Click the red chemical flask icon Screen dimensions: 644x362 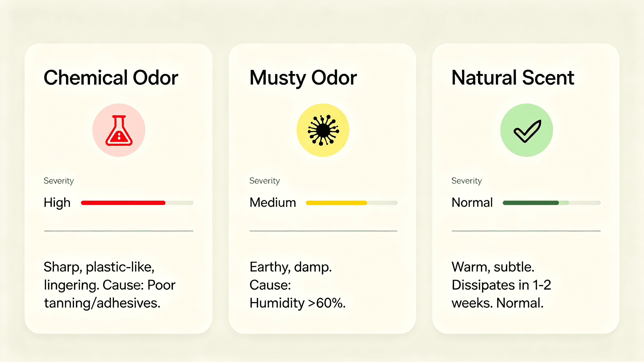click(x=119, y=130)
